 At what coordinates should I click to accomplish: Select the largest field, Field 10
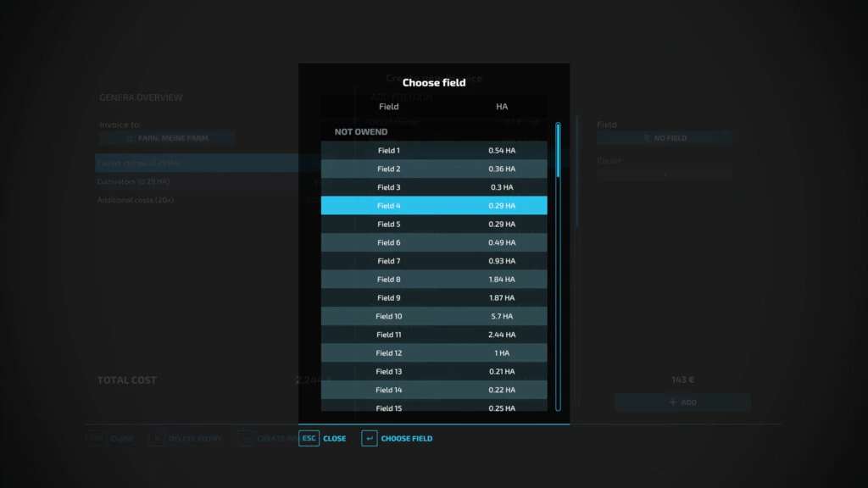tap(434, 317)
